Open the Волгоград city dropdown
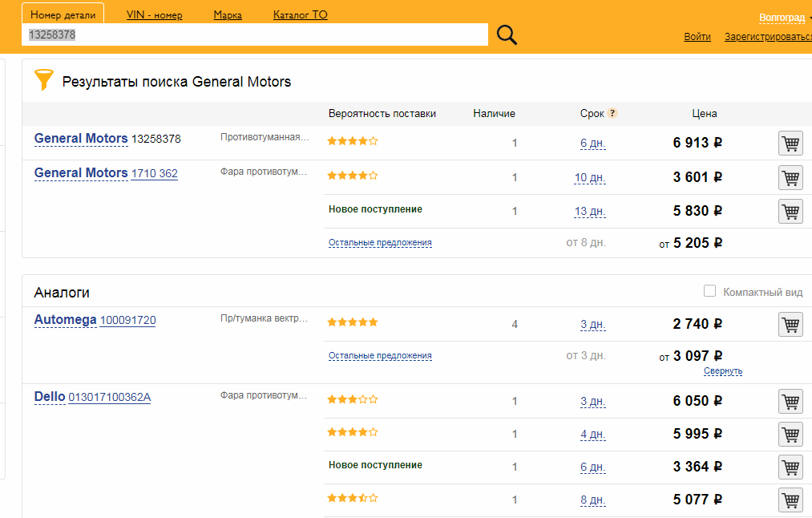Image resolution: width=812 pixels, height=518 pixels. [x=785, y=18]
